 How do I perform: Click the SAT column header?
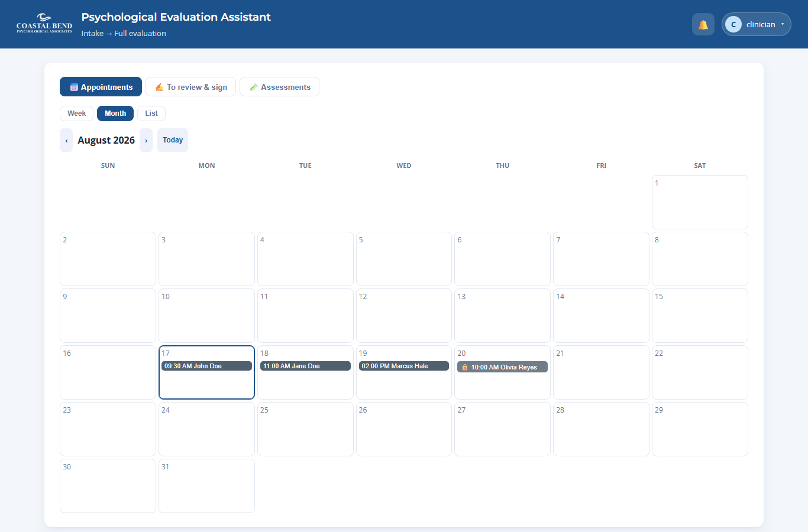(x=700, y=166)
